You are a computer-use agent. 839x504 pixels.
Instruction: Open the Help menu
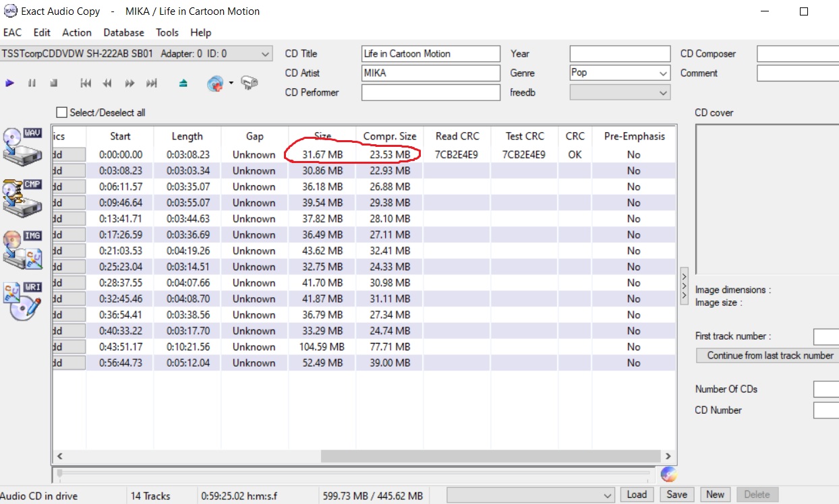pyautogui.click(x=201, y=32)
